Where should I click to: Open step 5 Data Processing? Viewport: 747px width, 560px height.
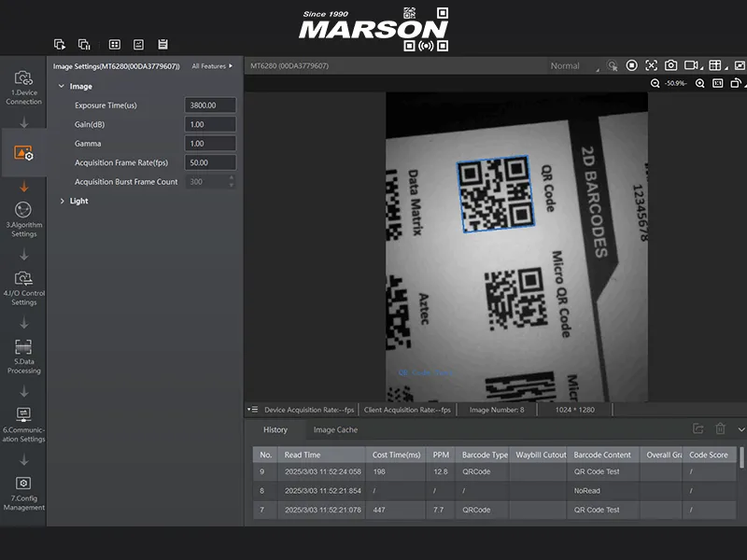tap(23, 357)
